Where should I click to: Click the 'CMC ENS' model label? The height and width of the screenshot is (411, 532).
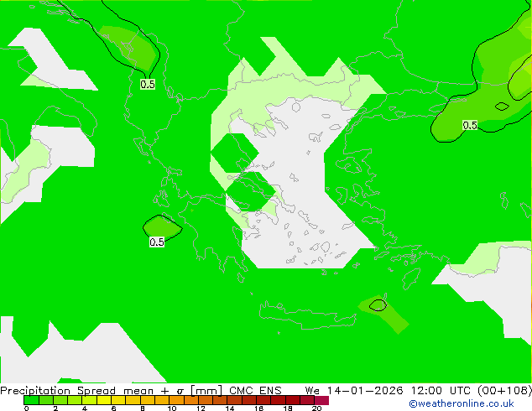coord(255,390)
